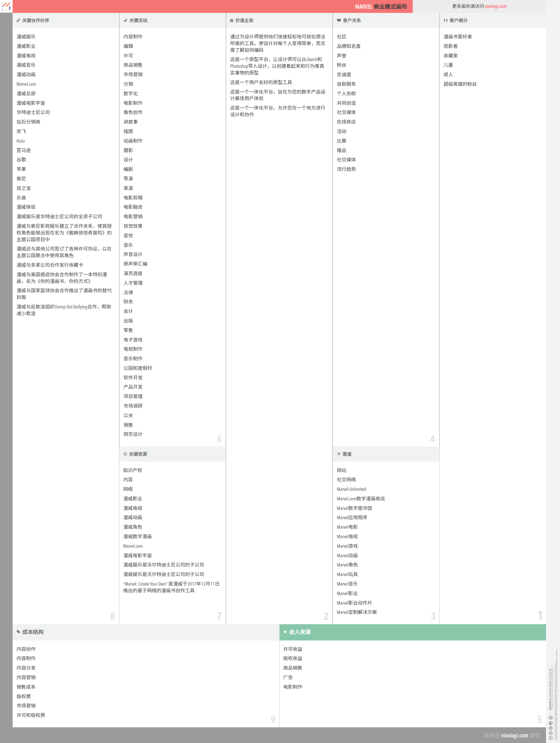Click the tag icon beside 成本结构
Viewport: 560px width, 743px height.
click(x=18, y=632)
